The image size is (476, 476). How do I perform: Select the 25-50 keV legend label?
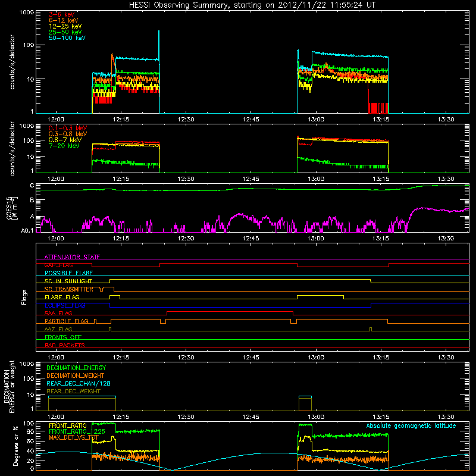click(x=65, y=32)
